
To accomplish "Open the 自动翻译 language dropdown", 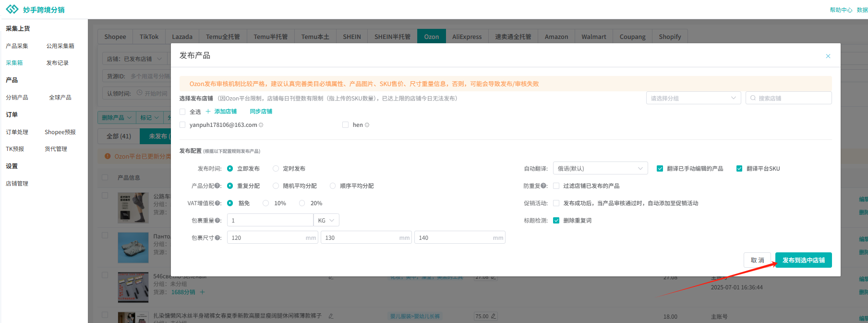I will tap(600, 169).
